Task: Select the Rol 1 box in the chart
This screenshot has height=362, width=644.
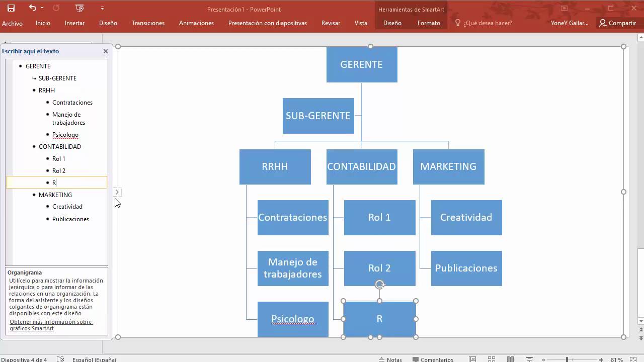Action: (x=379, y=218)
